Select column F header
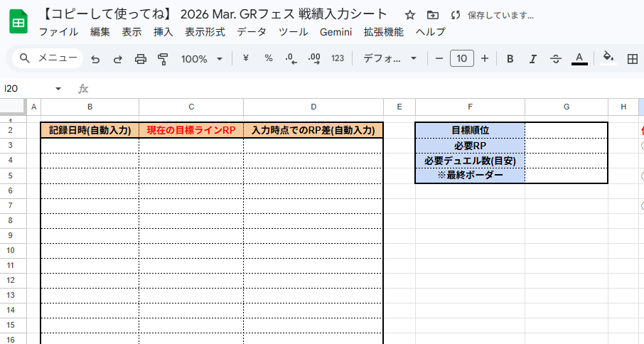The image size is (644, 344). point(470,107)
